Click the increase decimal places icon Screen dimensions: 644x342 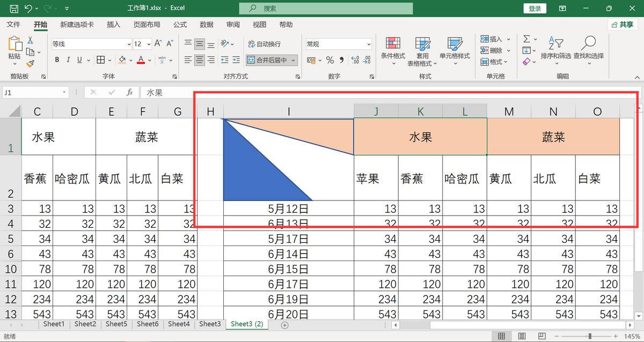(355, 61)
